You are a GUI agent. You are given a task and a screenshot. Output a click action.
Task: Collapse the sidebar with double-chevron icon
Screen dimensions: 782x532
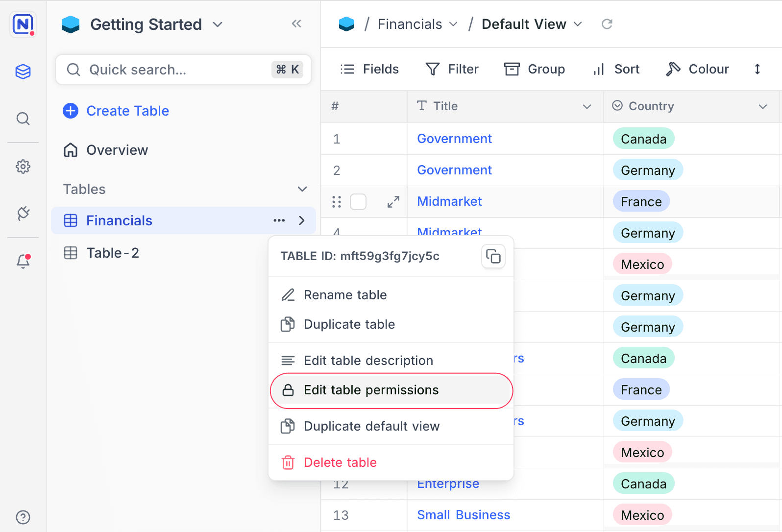coord(296,24)
